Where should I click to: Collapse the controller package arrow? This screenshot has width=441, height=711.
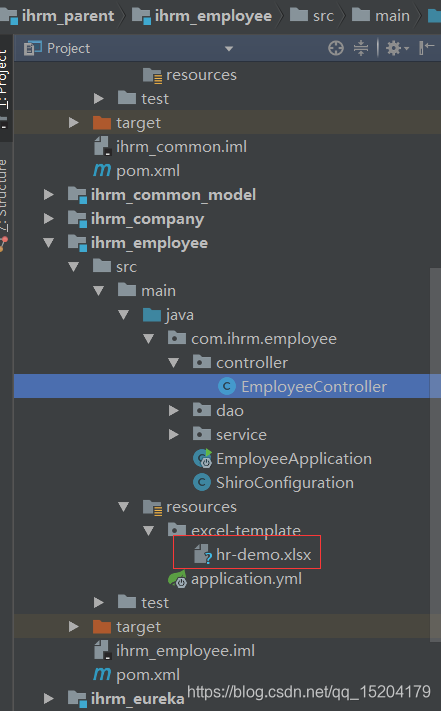173,363
